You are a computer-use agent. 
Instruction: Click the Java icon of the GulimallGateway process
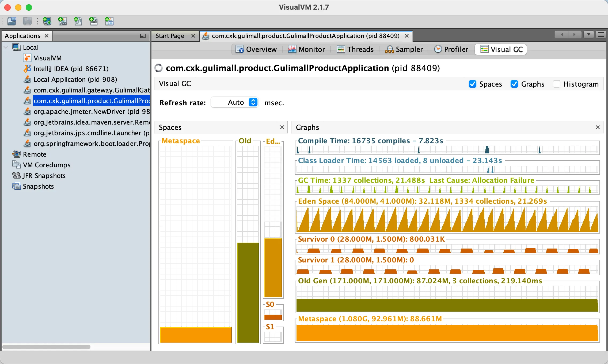tap(27, 90)
